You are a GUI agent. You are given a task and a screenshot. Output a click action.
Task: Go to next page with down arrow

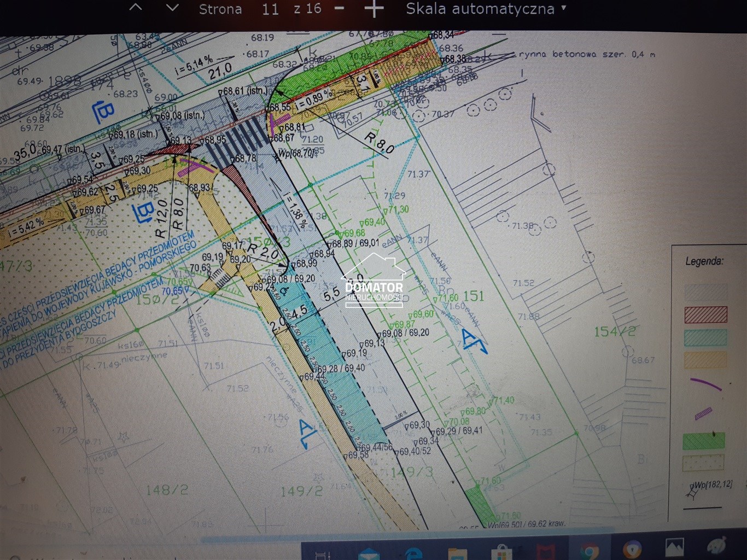(172, 8)
